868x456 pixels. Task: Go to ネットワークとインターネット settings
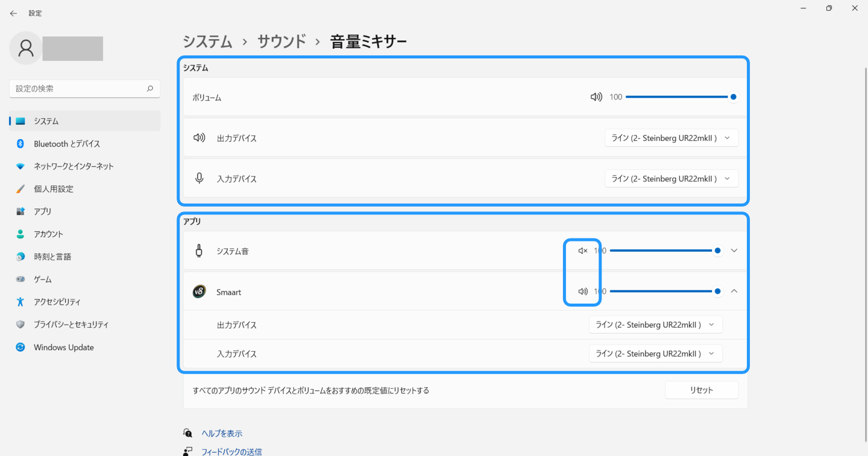(x=74, y=166)
